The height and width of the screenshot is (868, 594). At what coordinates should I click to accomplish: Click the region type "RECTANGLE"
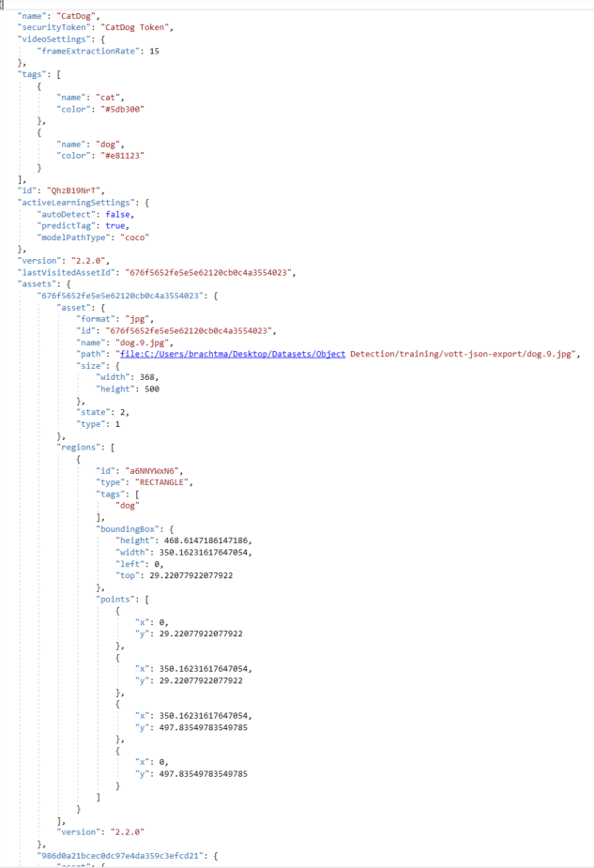point(161,482)
